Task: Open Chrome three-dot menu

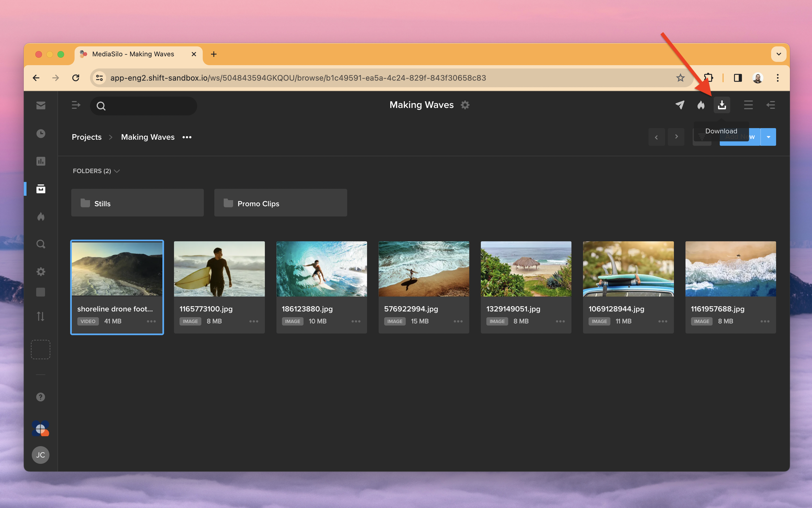Action: tap(777, 78)
